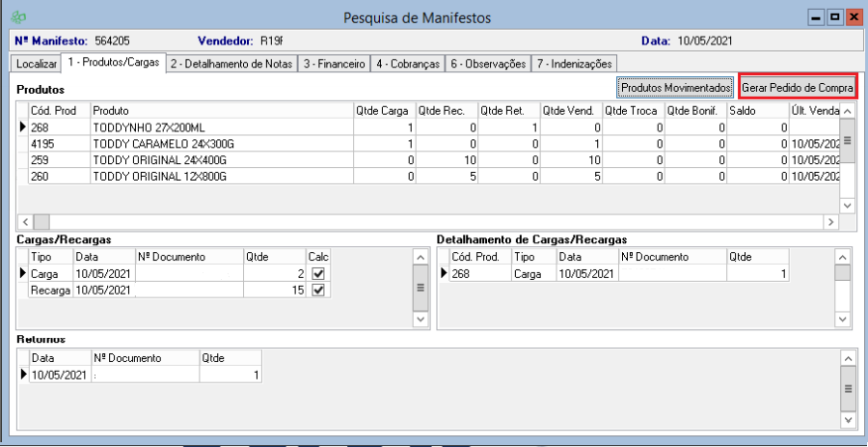The image size is (868, 447).
Task: Click Gerar Pedido de Compra button
Action: pyautogui.click(x=797, y=88)
